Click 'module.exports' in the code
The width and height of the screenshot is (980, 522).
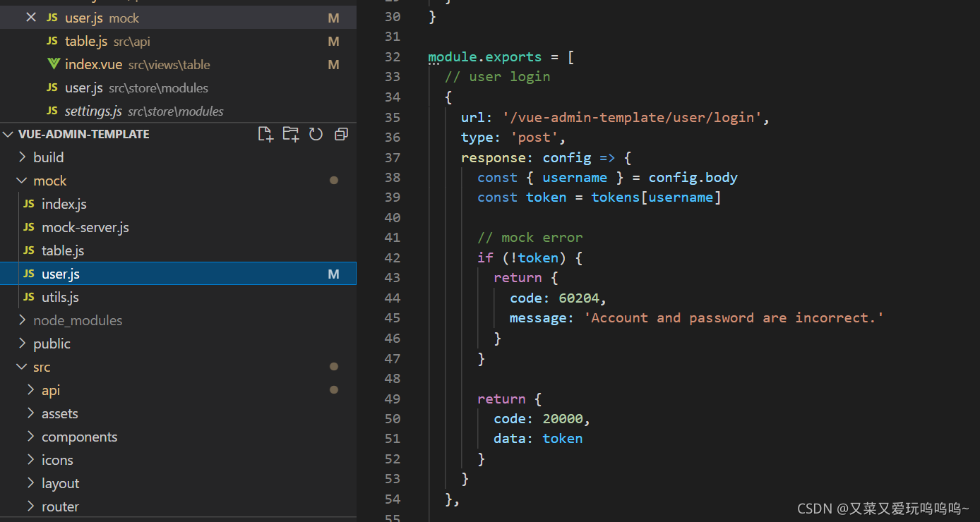click(x=485, y=56)
